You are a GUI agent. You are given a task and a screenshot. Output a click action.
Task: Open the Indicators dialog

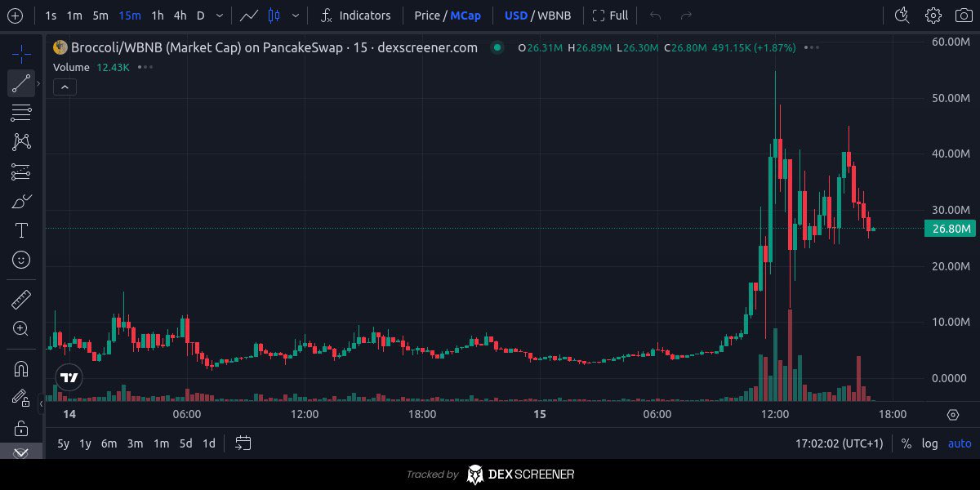[354, 16]
